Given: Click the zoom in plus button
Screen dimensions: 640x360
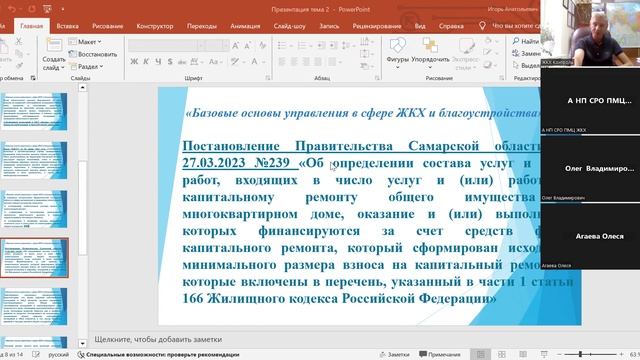Looking at the screenshot, I should 621,354.
